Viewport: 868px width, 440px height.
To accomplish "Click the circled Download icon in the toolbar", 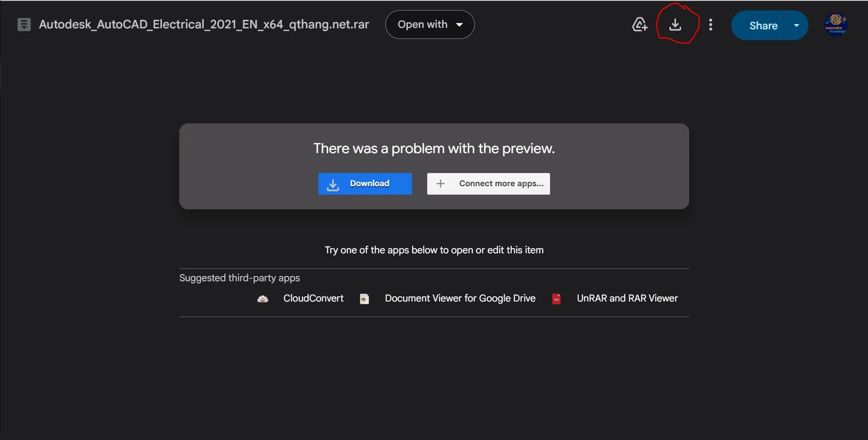I will [676, 25].
